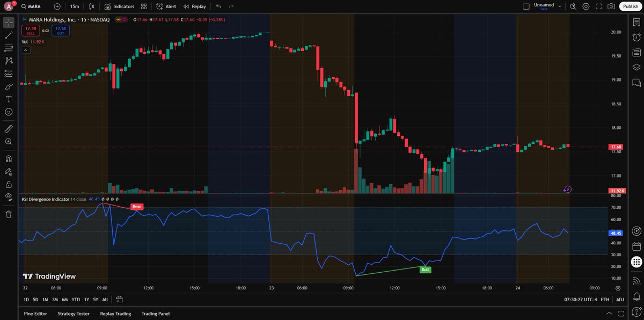Screen dimensions: 644x320
Task: Open chart settings hexagon icon
Action: (586, 6)
